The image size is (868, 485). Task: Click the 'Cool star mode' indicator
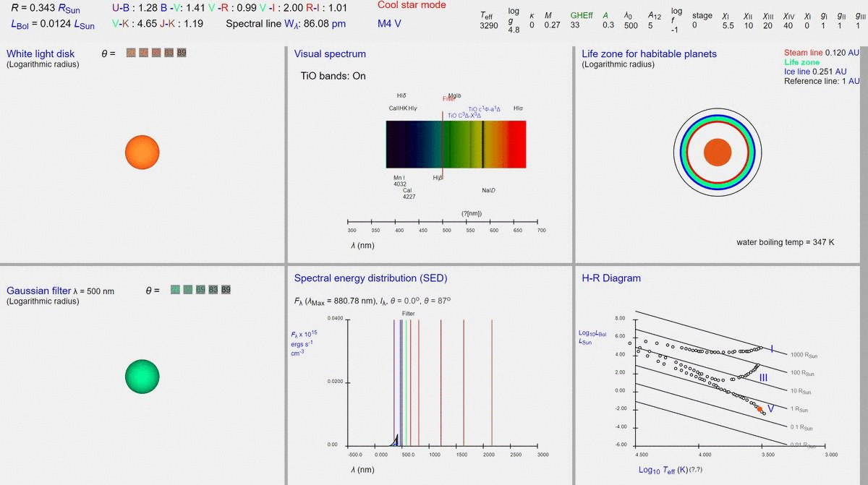click(x=412, y=5)
